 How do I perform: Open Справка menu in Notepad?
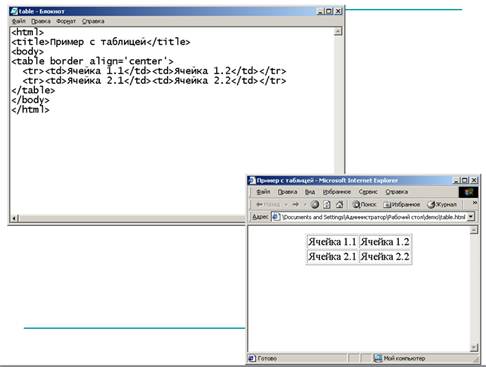point(93,21)
